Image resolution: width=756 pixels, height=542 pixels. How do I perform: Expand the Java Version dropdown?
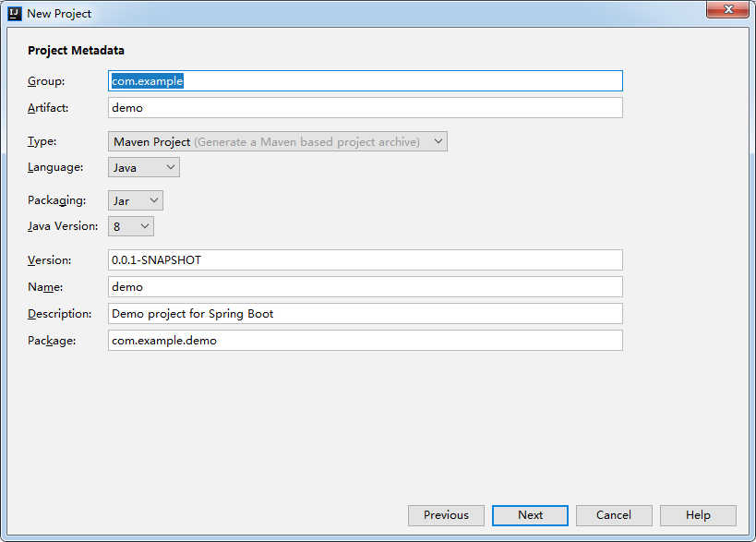coord(131,226)
